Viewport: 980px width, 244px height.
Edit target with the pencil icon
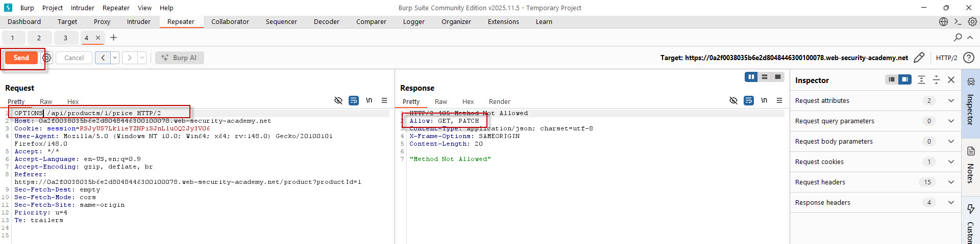(x=919, y=58)
